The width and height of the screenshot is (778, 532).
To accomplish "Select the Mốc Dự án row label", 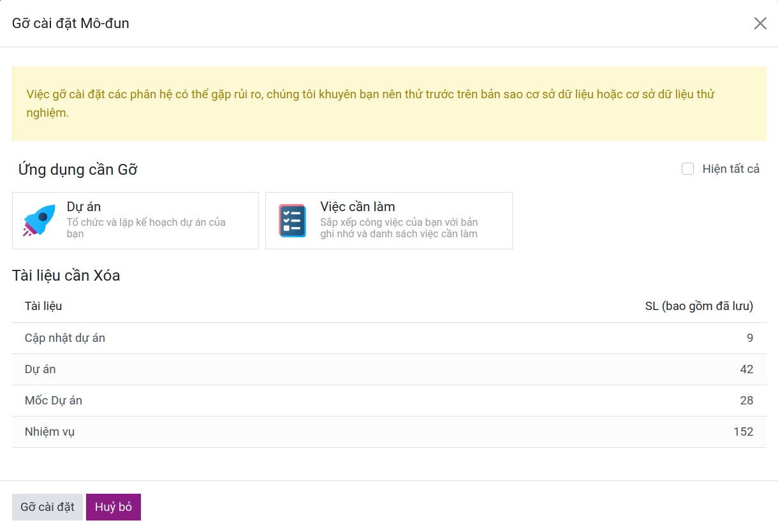I will tap(54, 401).
